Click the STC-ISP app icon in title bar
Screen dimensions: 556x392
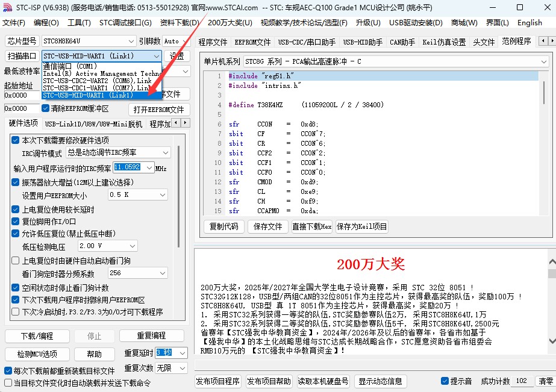pos(7,7)
